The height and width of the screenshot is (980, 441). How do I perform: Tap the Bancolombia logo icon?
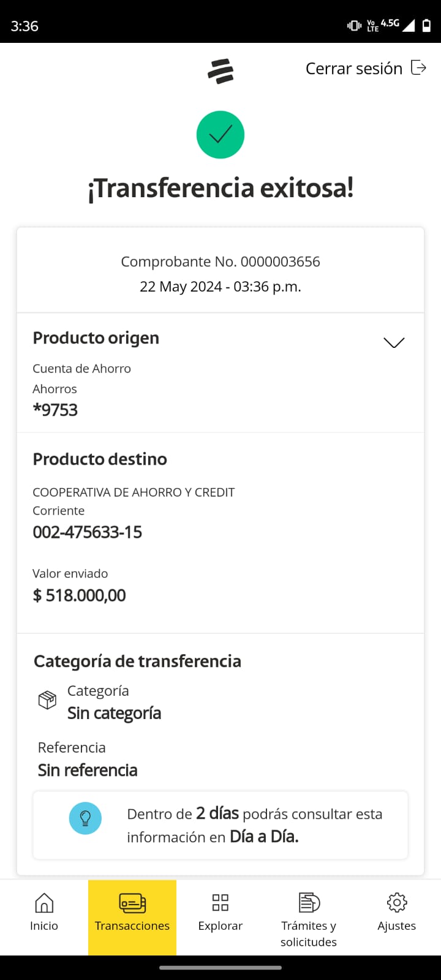221,71
